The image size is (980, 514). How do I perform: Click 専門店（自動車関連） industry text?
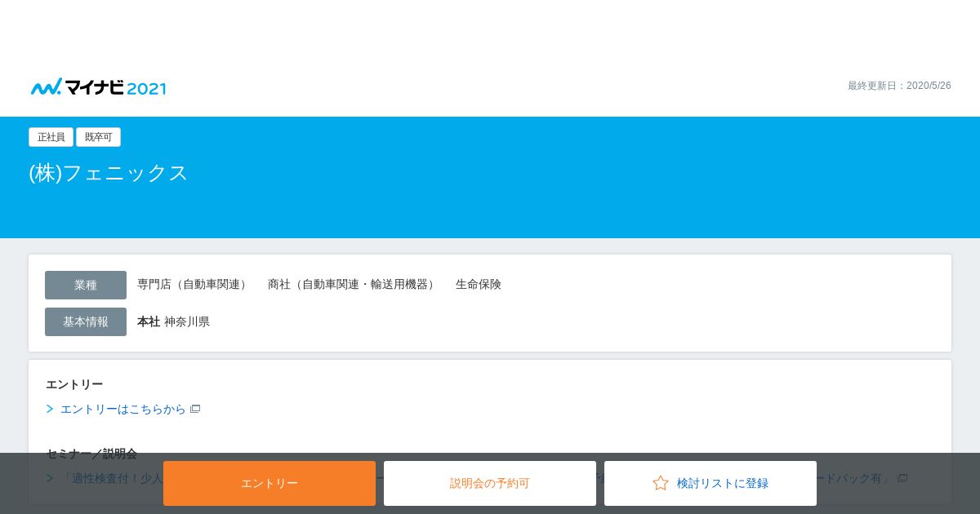coord(194,284)
